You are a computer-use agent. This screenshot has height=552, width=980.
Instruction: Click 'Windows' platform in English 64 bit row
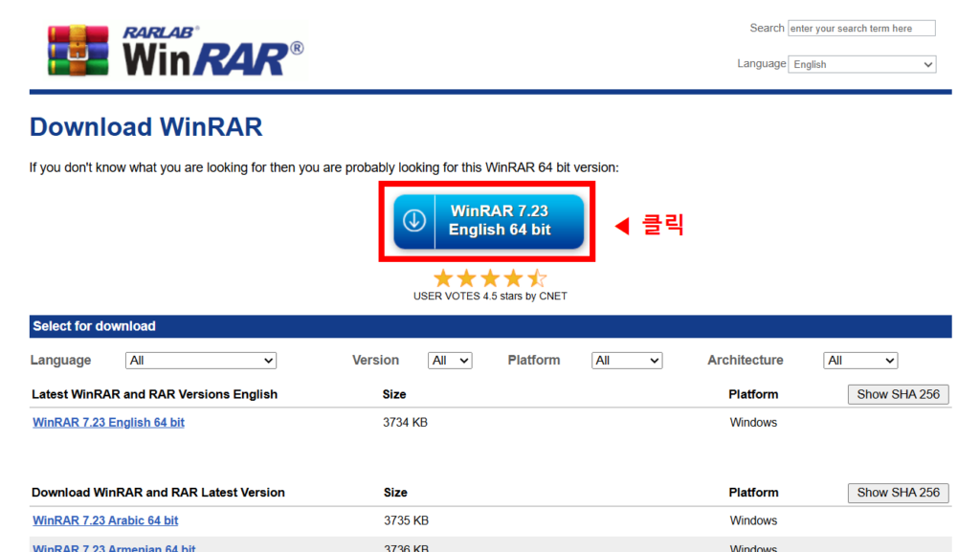pyautogui.click(x=753, y=423)
